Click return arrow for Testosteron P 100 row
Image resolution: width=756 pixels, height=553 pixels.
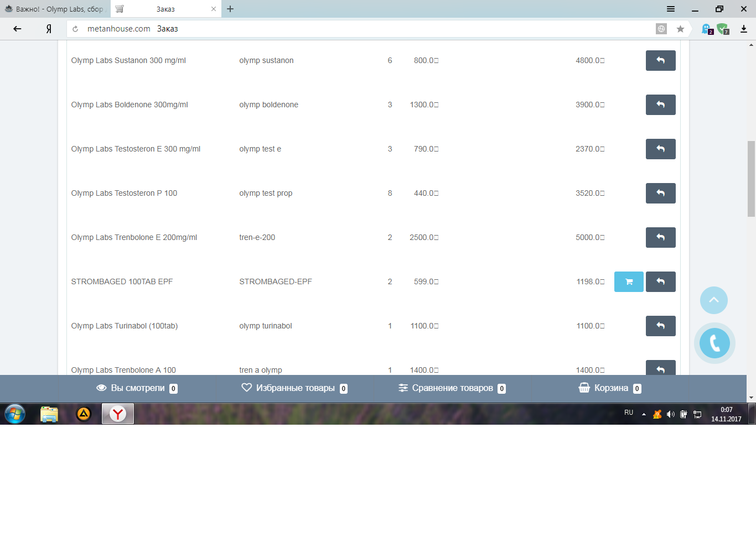[660, 193]
